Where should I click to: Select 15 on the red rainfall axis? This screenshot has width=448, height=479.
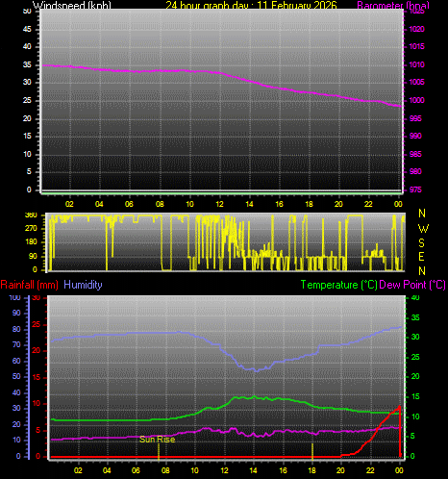click(37, 378)
